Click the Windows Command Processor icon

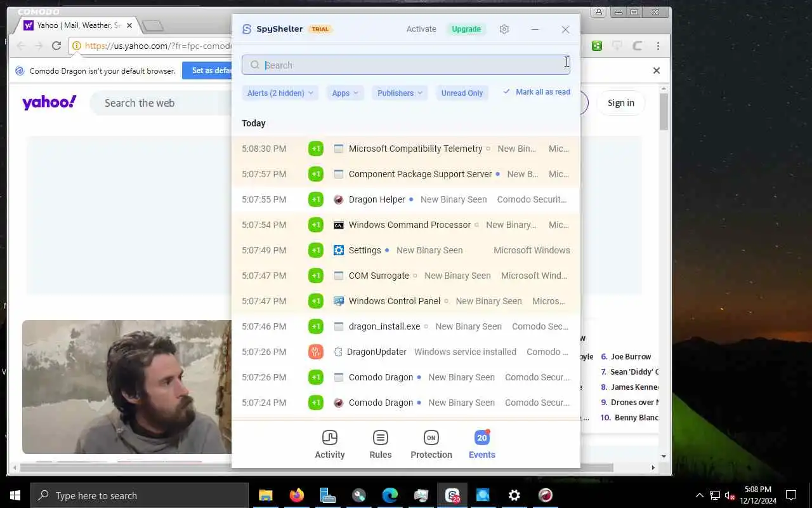click(x=339, y=225)
